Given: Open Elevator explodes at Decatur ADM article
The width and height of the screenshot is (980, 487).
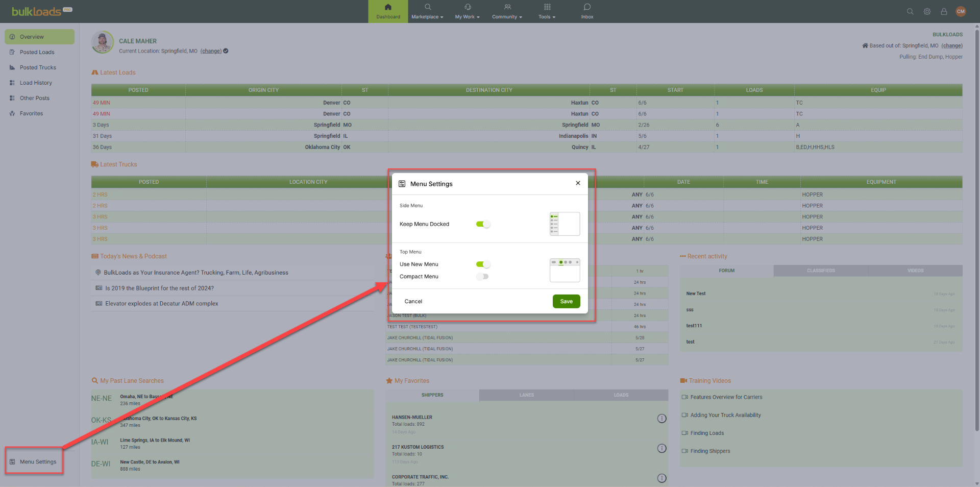Looking at the screenshot, I should (161, 304).
